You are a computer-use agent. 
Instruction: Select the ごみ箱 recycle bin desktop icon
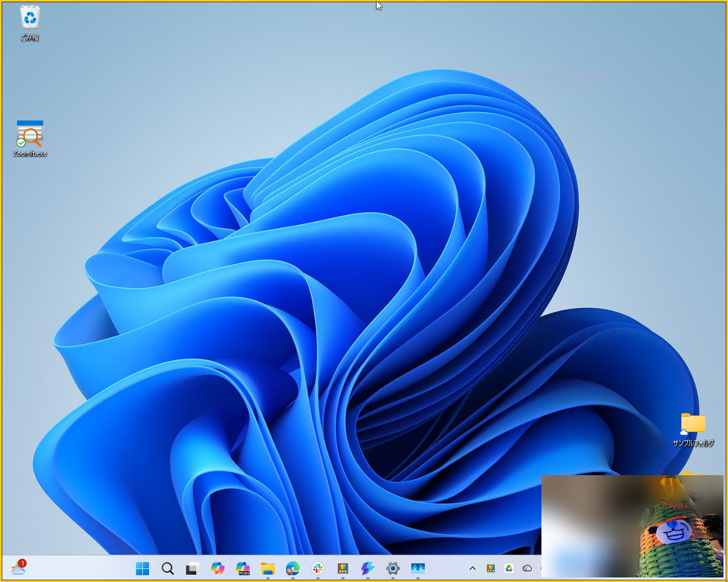click(30, 23)
